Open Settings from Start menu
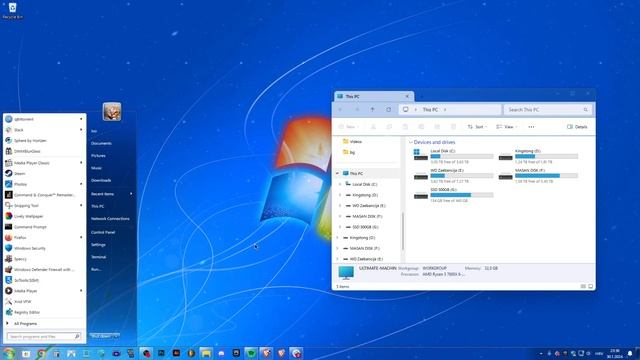The image size is (640, 360). pyautogui.click(x=98, y=245)
